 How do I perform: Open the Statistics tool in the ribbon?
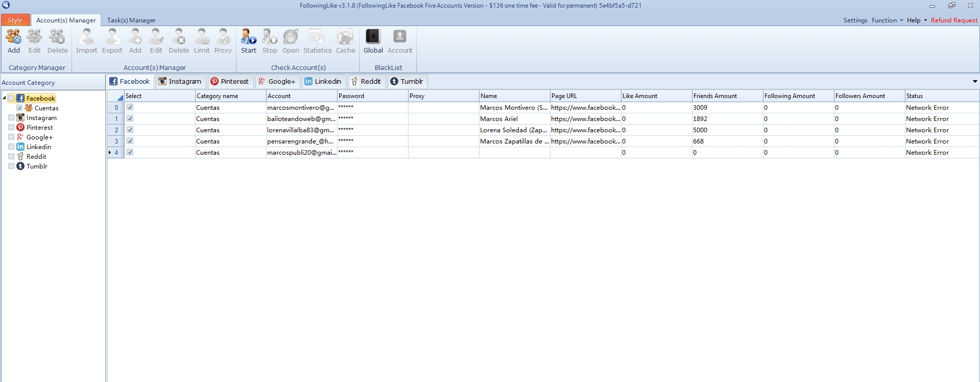[x=317, y=41]
